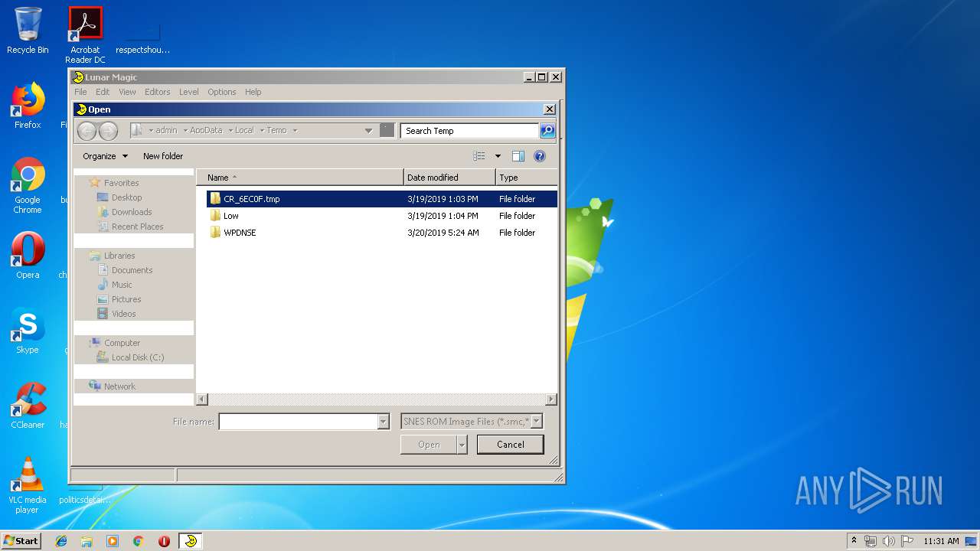Viewport: 980px width, 551px height.
Task: Open the View menu
Action: click(127, 92)
